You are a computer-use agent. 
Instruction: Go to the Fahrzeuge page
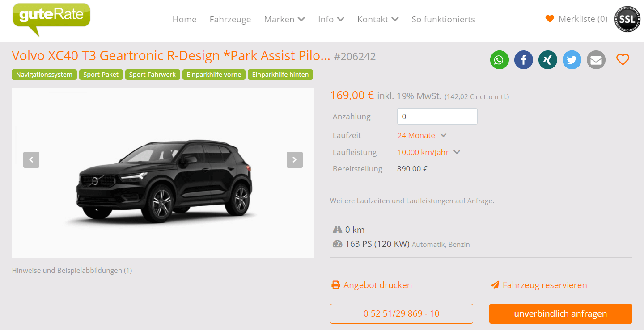(230, 19)
